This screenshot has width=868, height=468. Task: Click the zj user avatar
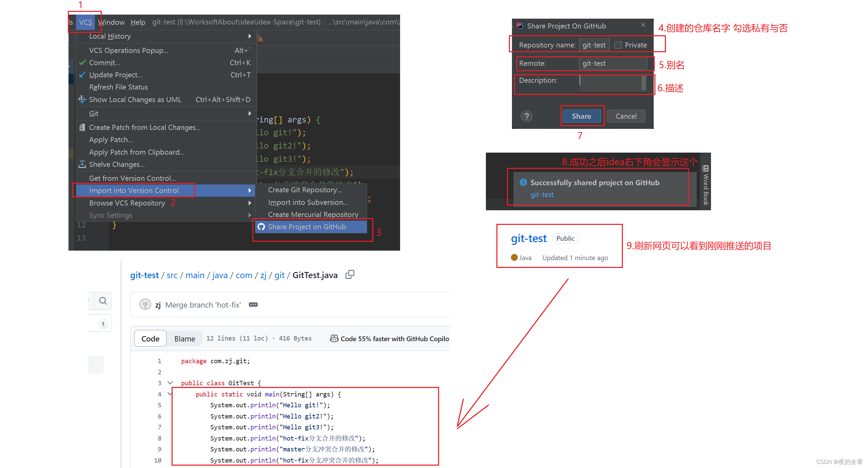click(x=145, y=304)
